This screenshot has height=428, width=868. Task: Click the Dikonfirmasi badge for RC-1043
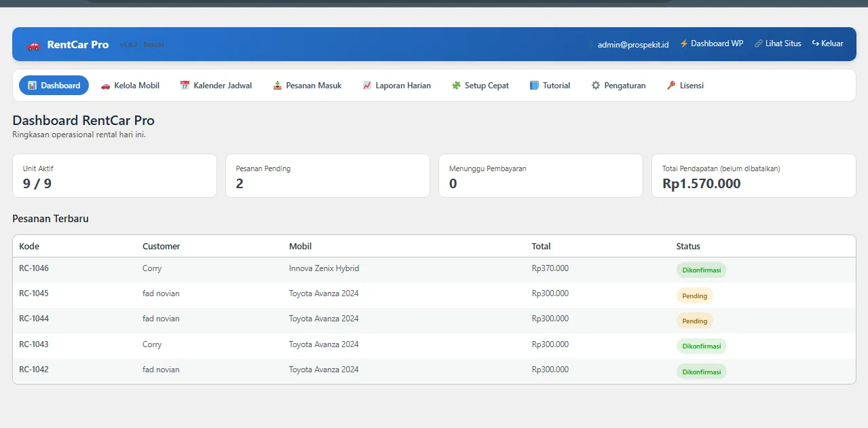[x=701, y=346]
